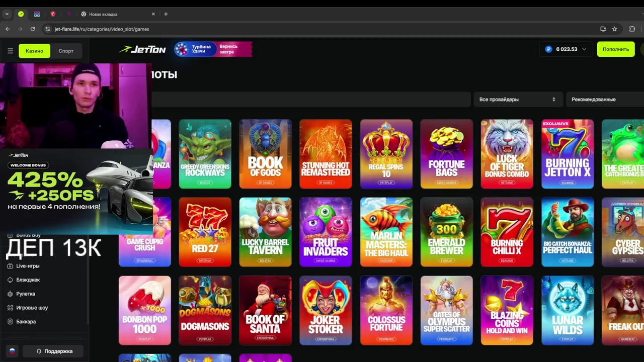
Task: Open Red 27 slot
Action: (x=205, y=232)
